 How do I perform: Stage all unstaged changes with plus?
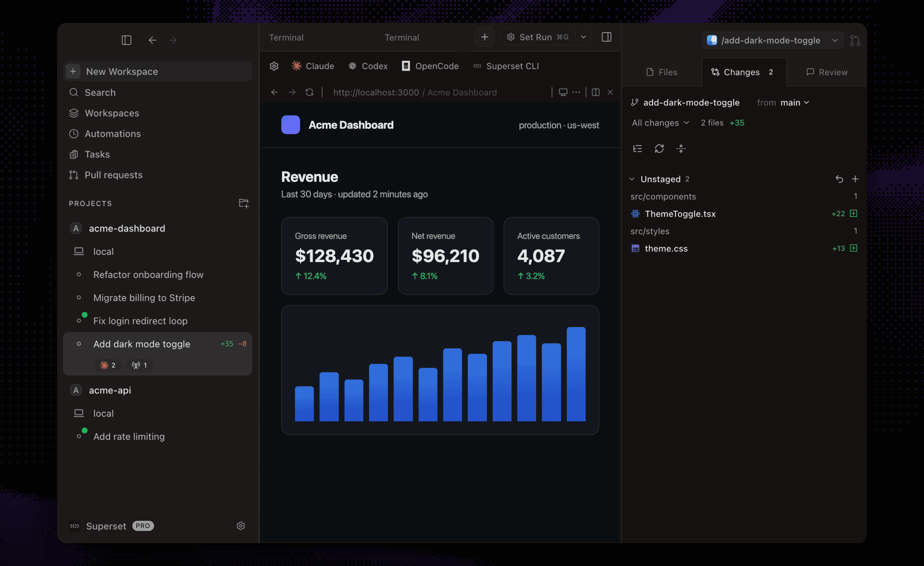point(855,179)
